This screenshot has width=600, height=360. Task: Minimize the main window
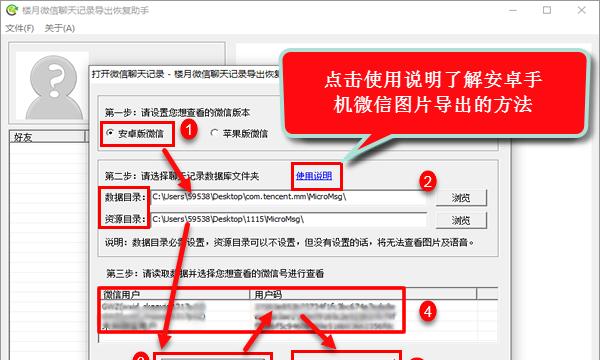point(513,10)
